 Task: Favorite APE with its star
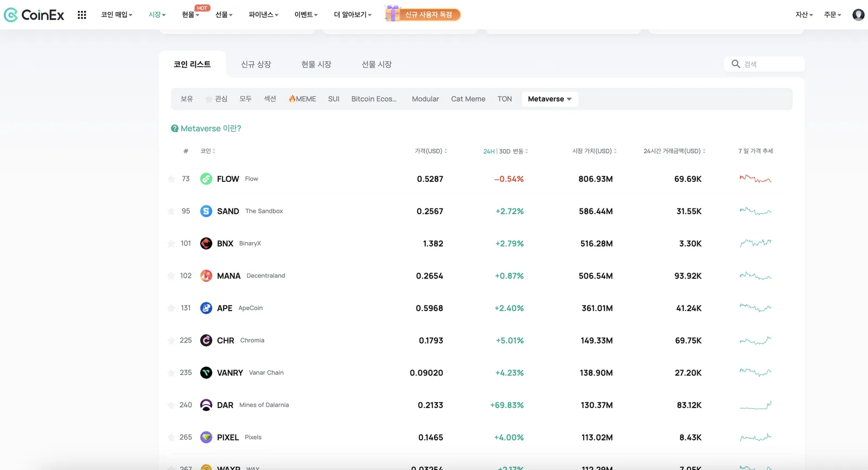[171, 308]
